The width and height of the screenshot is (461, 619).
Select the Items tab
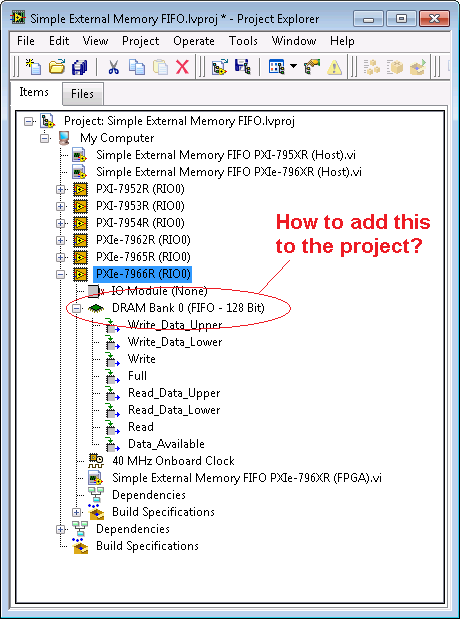click(x=34, y=92)
